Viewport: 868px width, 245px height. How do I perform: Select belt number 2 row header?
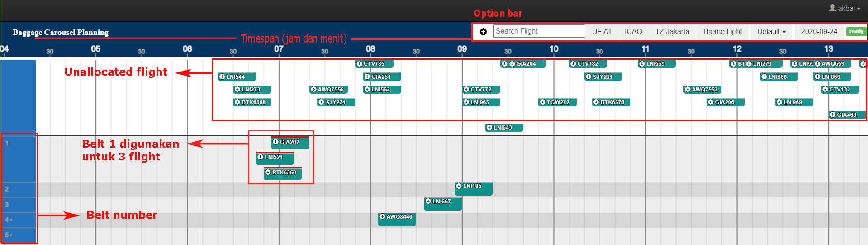click(18, 190)
